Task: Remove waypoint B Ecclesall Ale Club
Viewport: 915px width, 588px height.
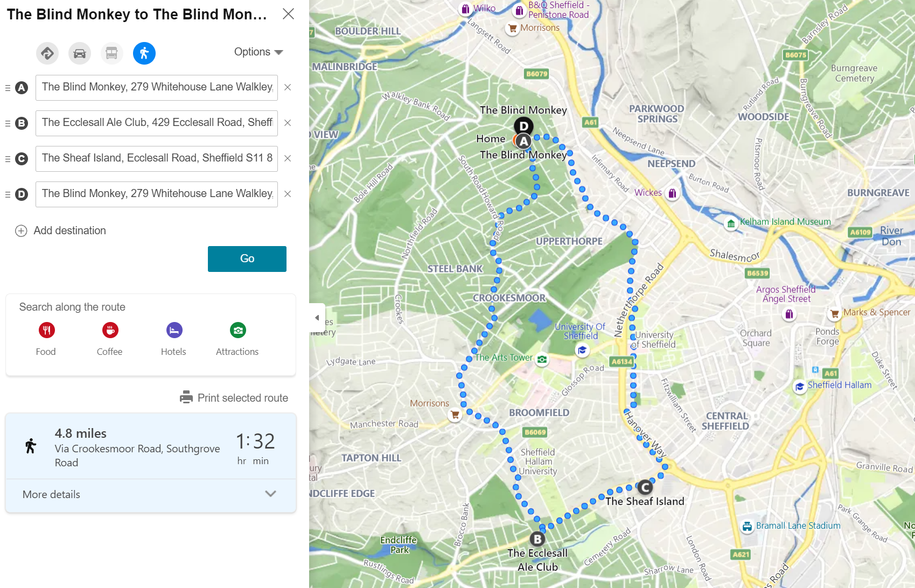Action: point(288,123)
